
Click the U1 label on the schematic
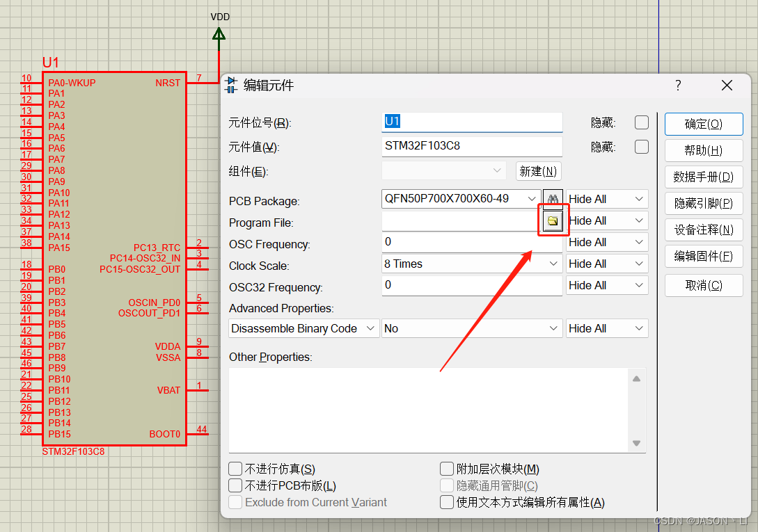(51, 63)
